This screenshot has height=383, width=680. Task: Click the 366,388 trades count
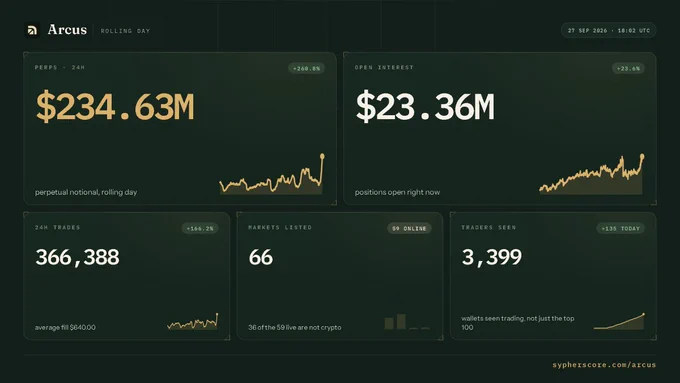77,258
